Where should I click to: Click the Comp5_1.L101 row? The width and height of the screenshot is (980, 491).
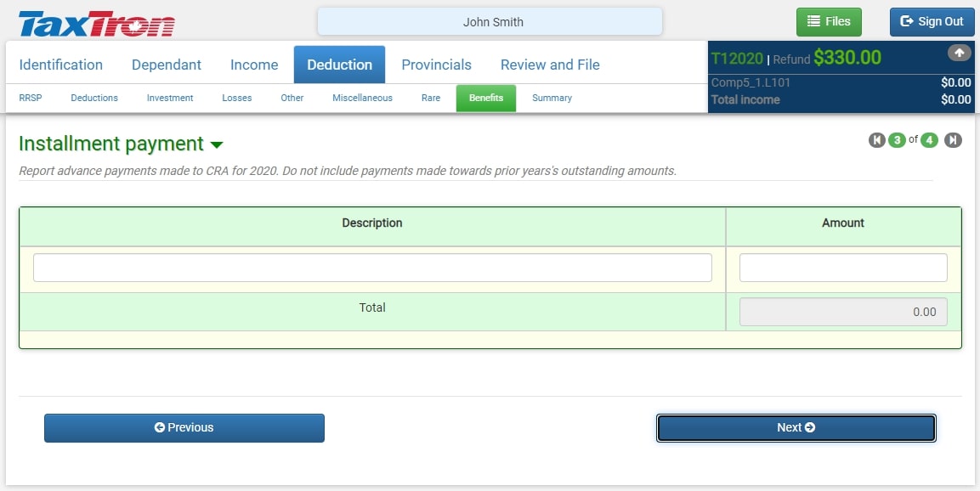[841, 82]
